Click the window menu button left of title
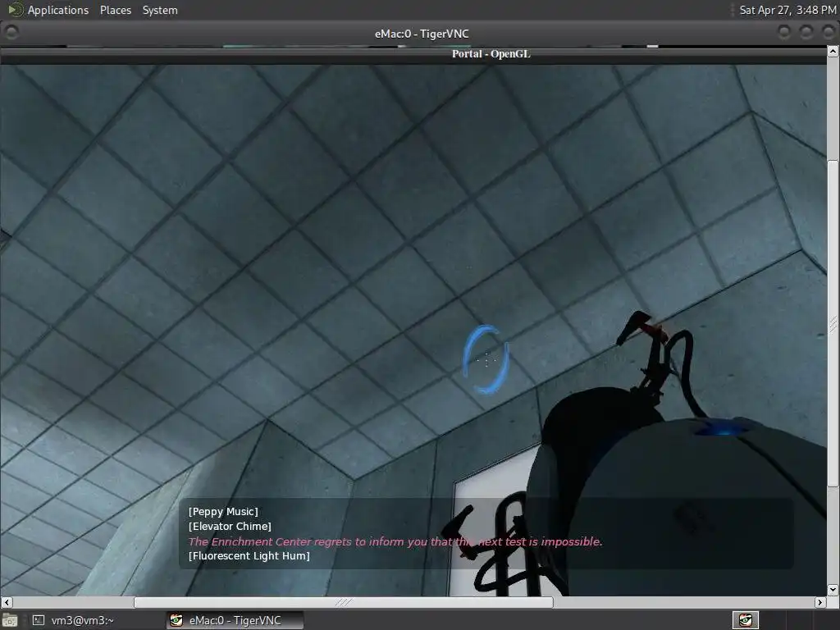Viewport: 840px width, 630px height. pyautogui.click(x=11, y=33)
